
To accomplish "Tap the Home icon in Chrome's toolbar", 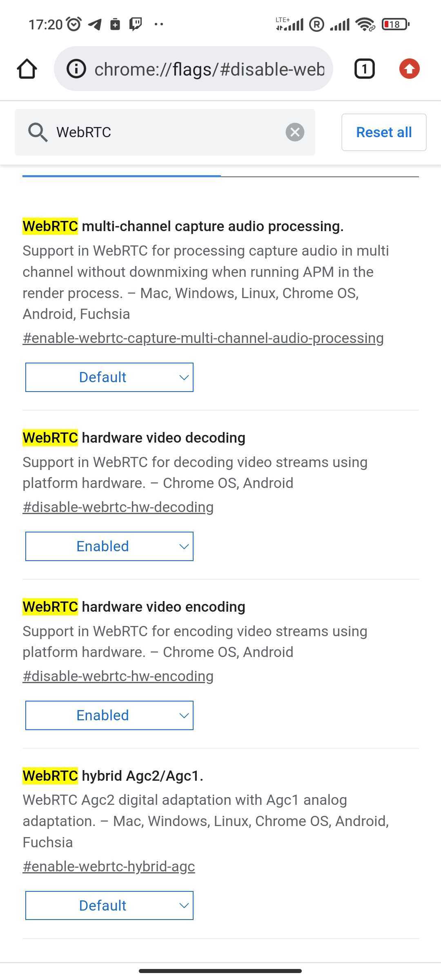I will 27,68.
